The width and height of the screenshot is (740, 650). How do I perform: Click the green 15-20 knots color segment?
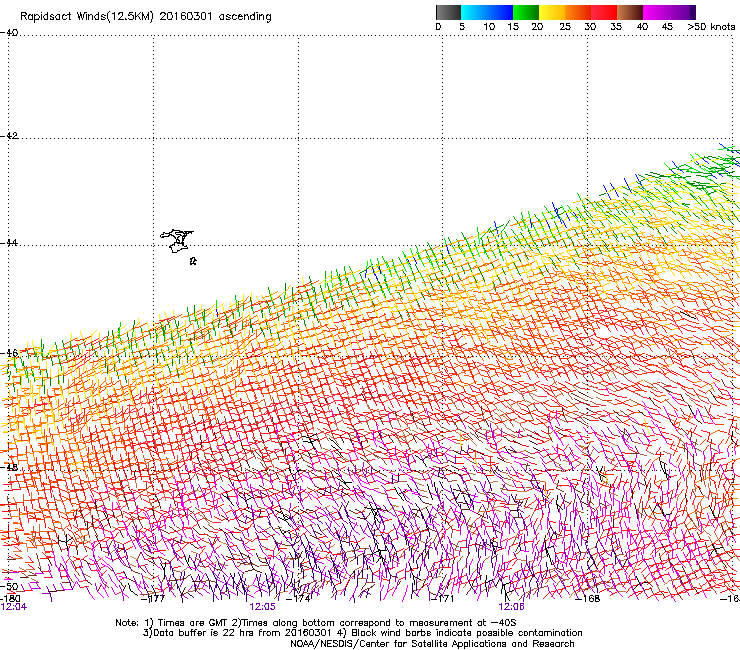[526, 12]
